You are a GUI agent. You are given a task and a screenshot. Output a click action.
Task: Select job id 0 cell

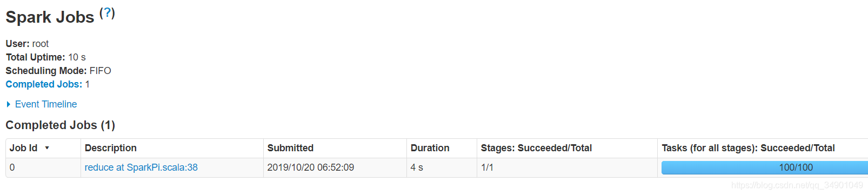click(x=43, y=167)
